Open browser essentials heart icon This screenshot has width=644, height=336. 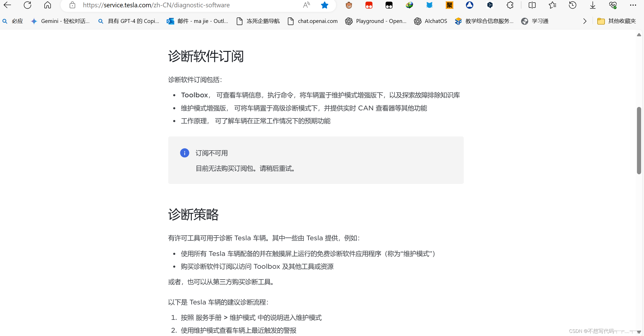coord(613,5)
